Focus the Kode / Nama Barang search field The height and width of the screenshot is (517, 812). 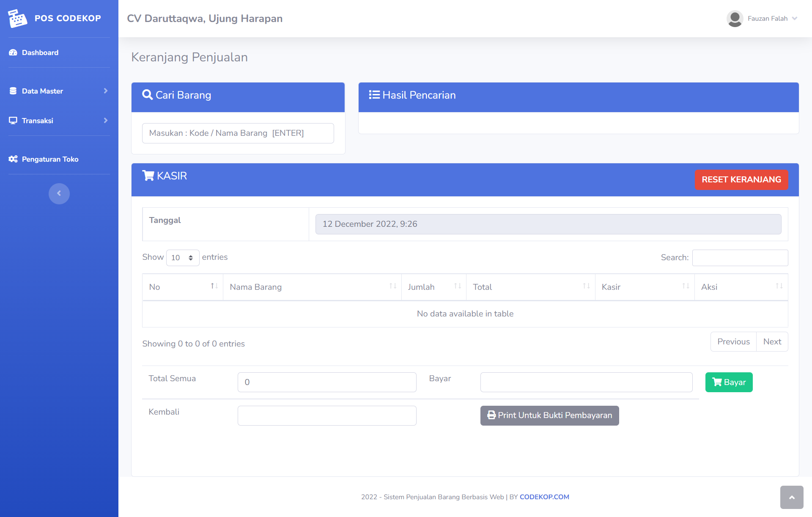click(238, 133)
